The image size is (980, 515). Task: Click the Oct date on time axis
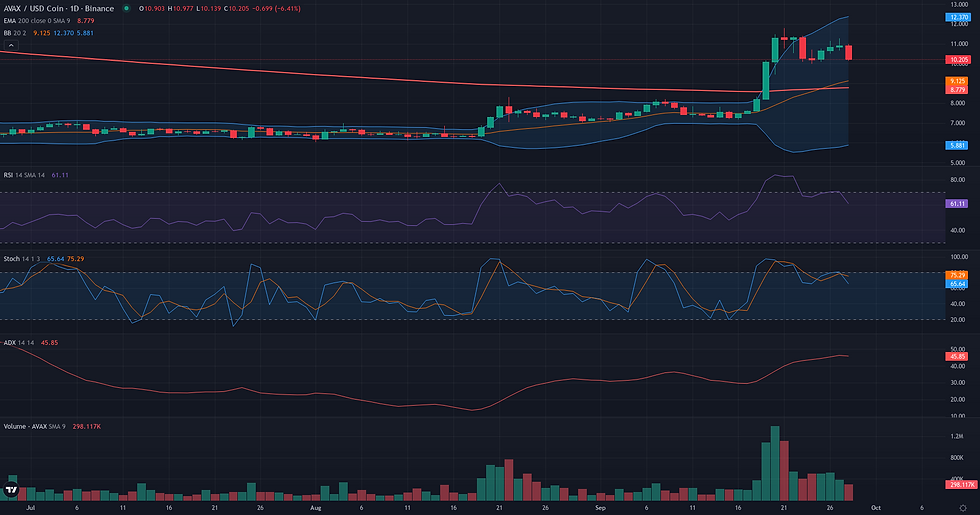pos(876,508)
